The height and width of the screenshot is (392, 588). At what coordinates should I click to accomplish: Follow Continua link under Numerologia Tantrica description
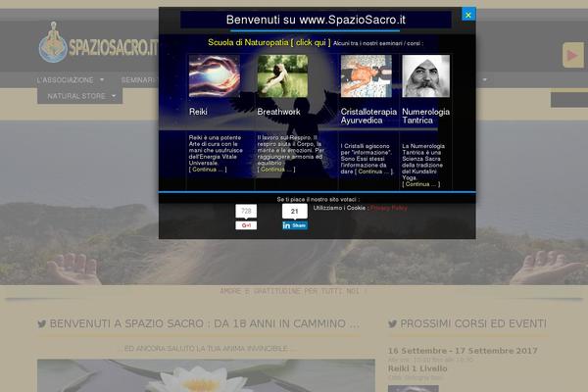click(x=420, y=184)
